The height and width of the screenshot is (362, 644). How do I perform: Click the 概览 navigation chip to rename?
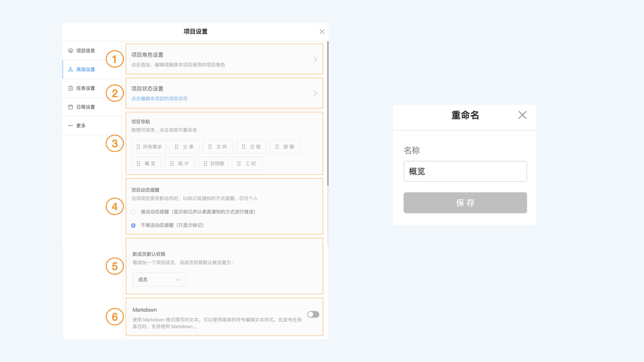pyautogui.click(x=146, y=164)
